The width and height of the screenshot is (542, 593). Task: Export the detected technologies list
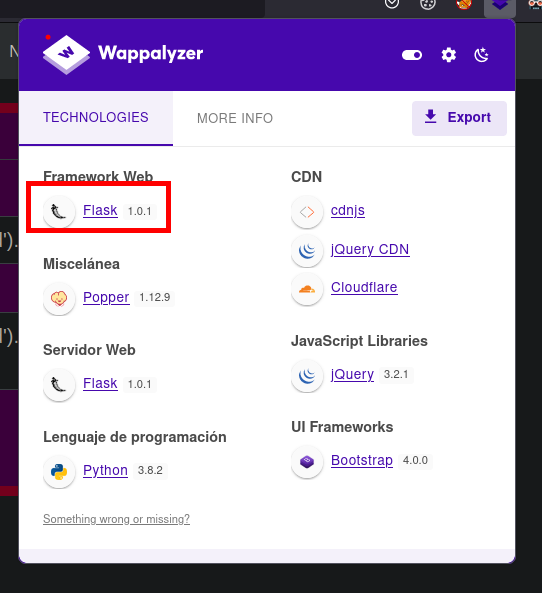click(459, 118)
